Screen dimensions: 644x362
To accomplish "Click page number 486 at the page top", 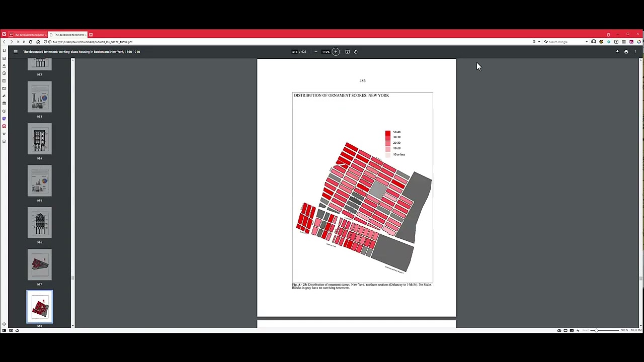I will tap(362, 80).
